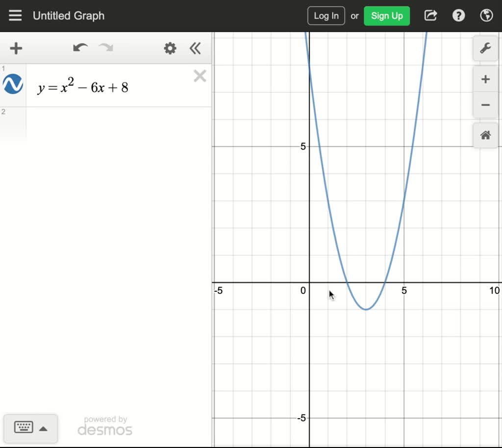This screenshot has width=502, height=448.
Task: Open the hamburger menu
Action: (x=15, y=15)
